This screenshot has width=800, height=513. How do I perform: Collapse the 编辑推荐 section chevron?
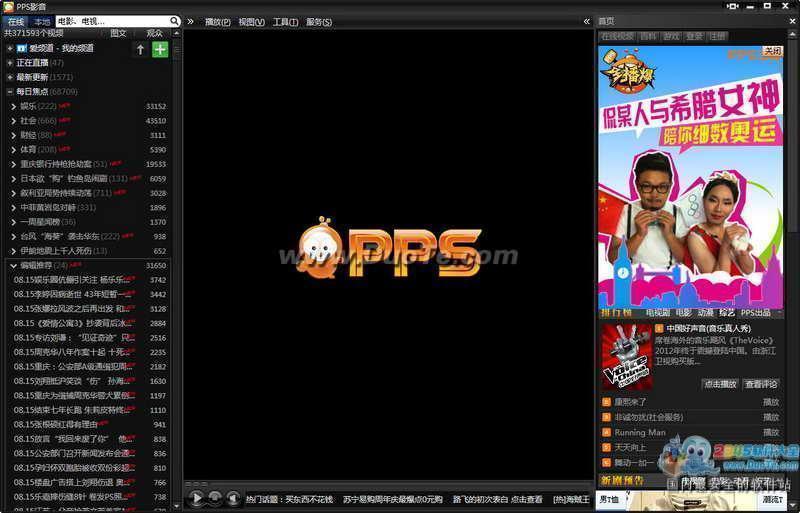pyautogui.click(x=14, y=265)
